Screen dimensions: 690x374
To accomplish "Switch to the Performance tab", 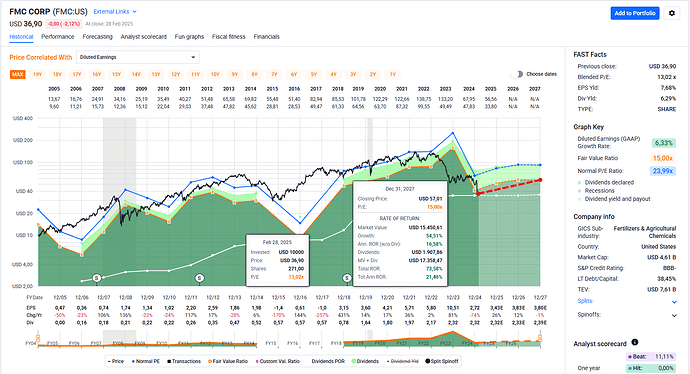I will pos(58,37).
